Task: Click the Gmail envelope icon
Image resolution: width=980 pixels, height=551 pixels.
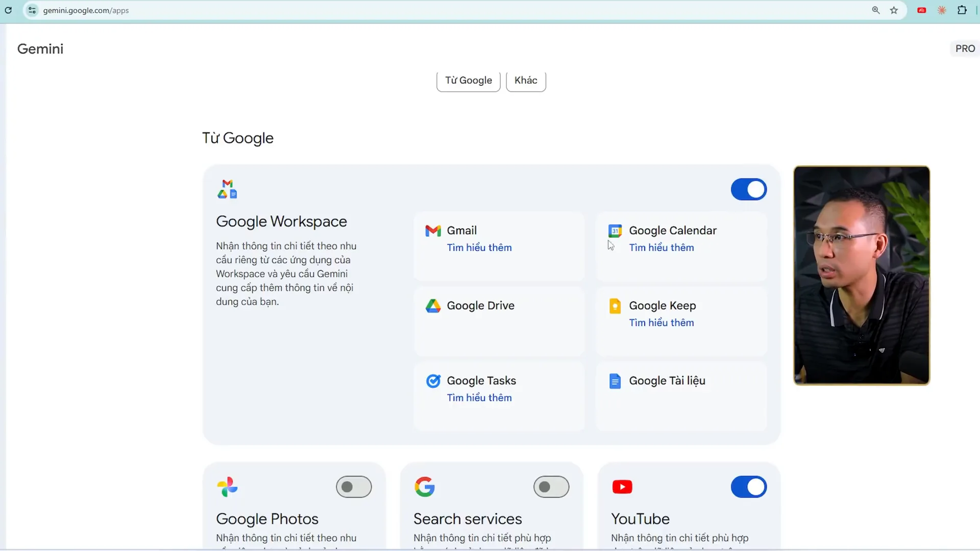Action: point(433,231)
